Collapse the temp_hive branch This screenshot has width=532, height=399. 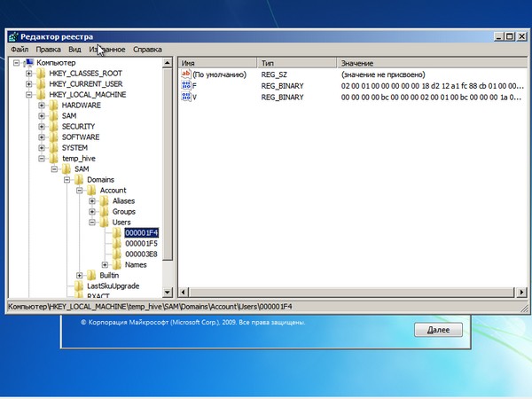point(42,159)
